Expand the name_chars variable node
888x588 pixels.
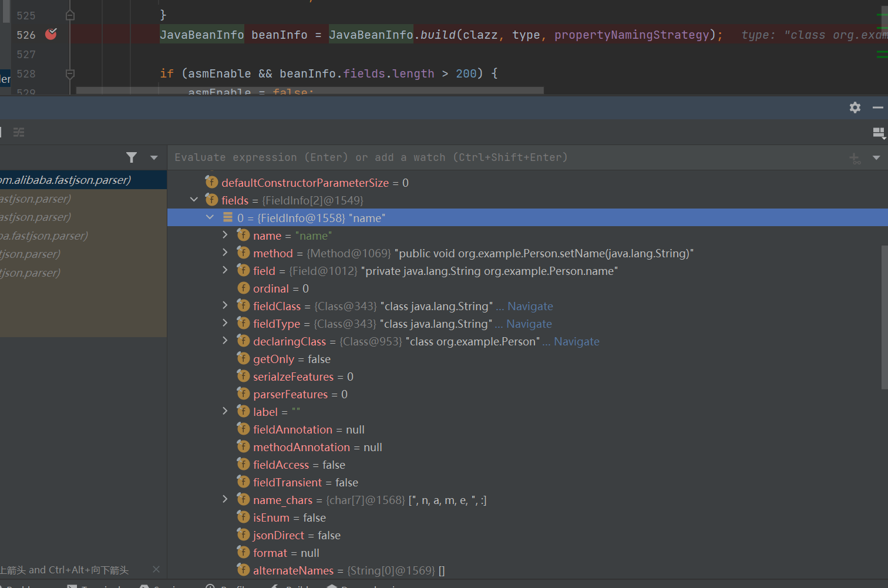point(225,500)
